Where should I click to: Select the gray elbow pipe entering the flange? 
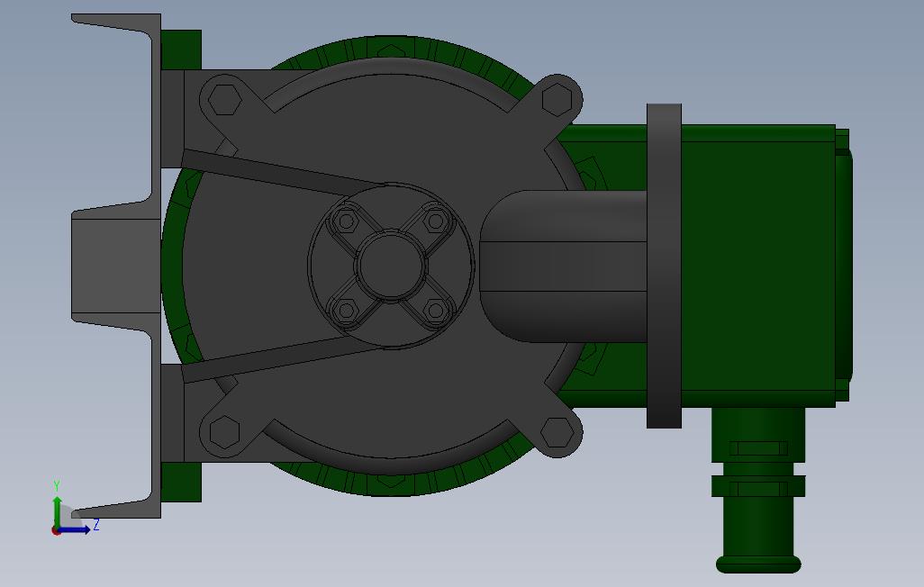(x=564, y=266)
